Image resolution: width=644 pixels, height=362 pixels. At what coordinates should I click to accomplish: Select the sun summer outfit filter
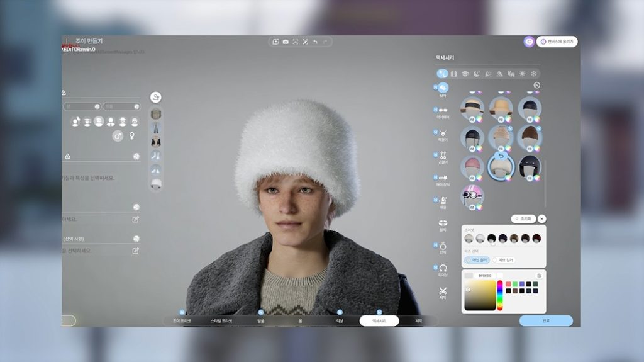522,74
